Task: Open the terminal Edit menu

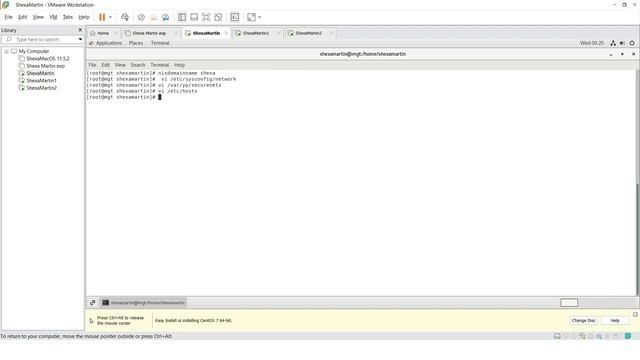Action: (105, 65)
